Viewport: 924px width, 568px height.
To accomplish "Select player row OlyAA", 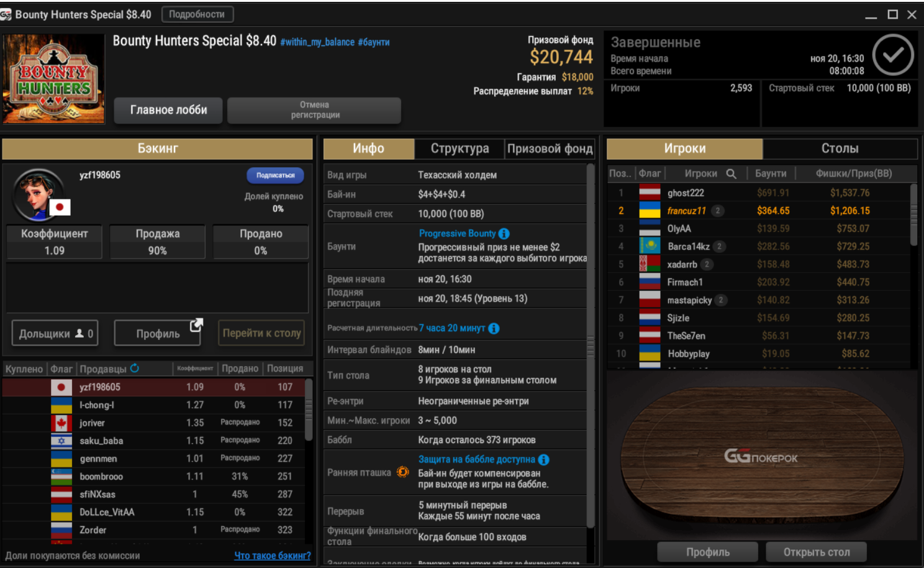I will point(759,229).
